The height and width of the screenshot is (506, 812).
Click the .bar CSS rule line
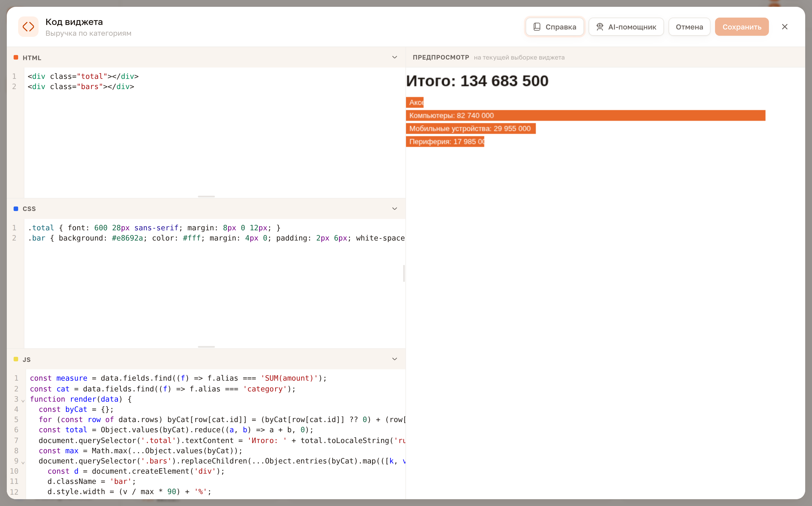(x=216, y=238)
